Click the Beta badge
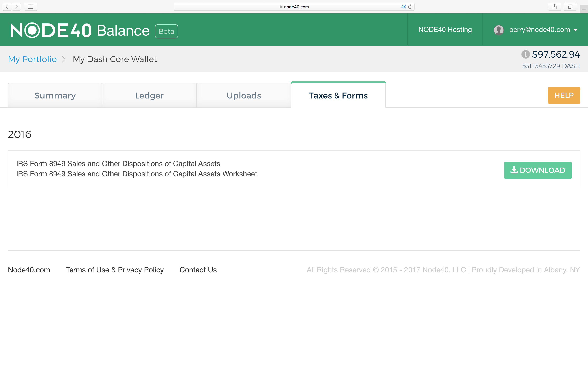The width and height of the screenshot is (588, 368). (166, 31)
